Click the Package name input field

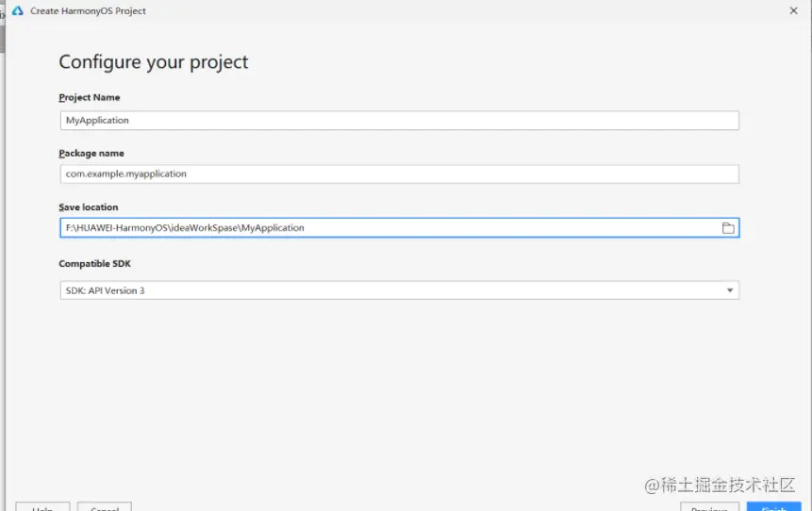point(399,174)
